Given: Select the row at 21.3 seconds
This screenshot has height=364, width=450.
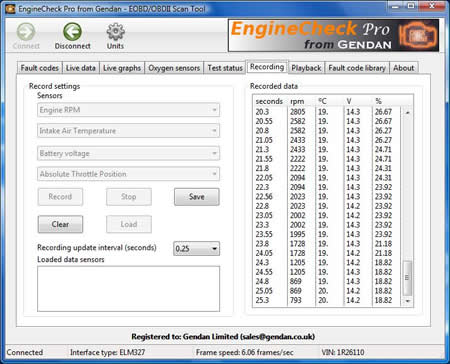Looking at the screenshot, I should tap(327, 149).
